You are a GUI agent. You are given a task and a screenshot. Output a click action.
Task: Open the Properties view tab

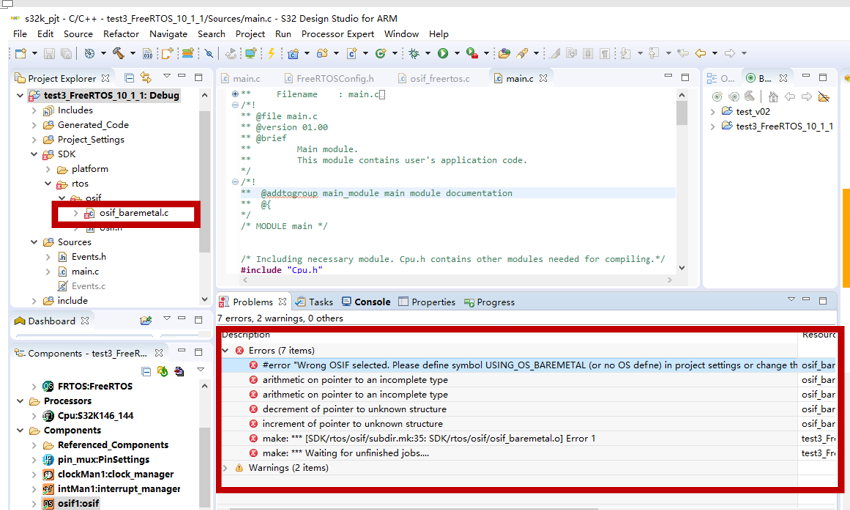(x=427, y=302)
